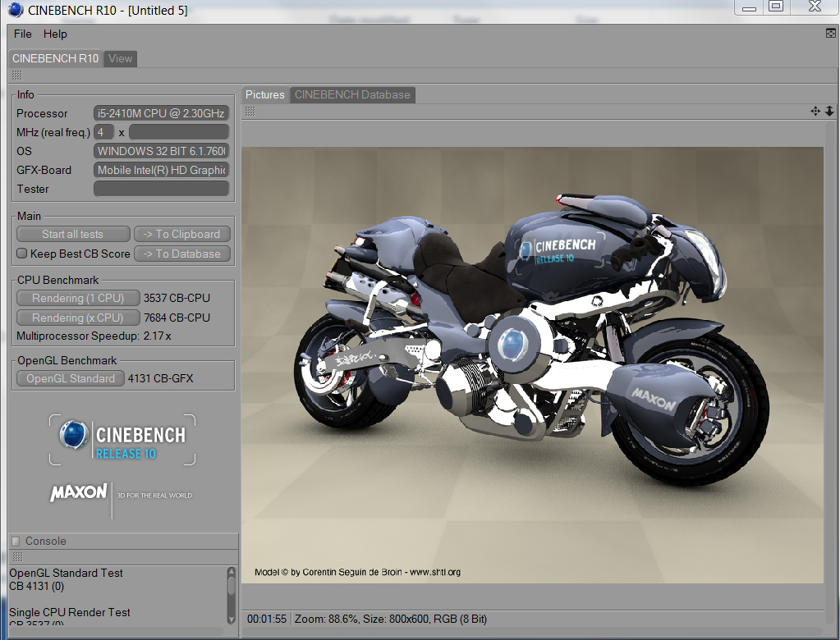Screen dimensions: 840x640
Task: Click the GFX-Board info field
Action: 161,170
